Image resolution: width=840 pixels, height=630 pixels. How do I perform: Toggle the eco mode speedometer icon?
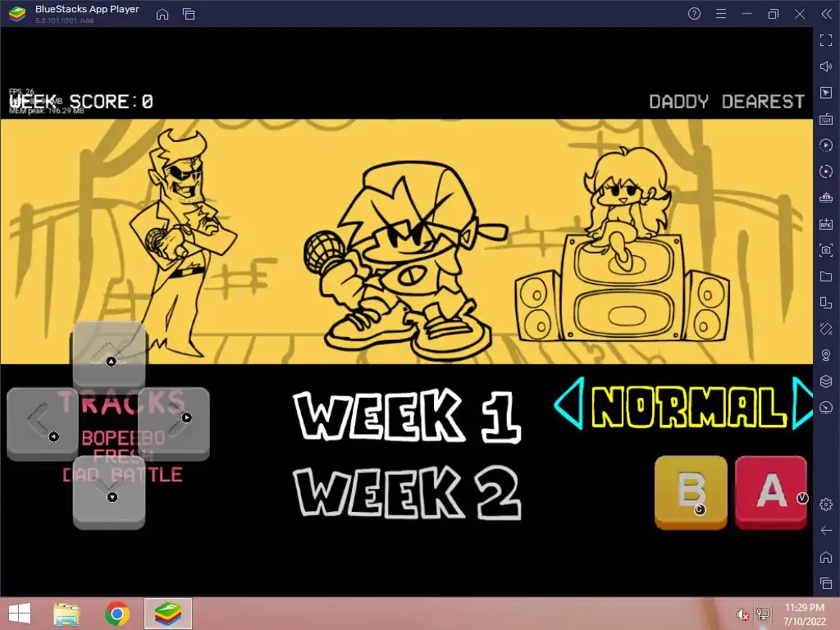click(825, 408)
